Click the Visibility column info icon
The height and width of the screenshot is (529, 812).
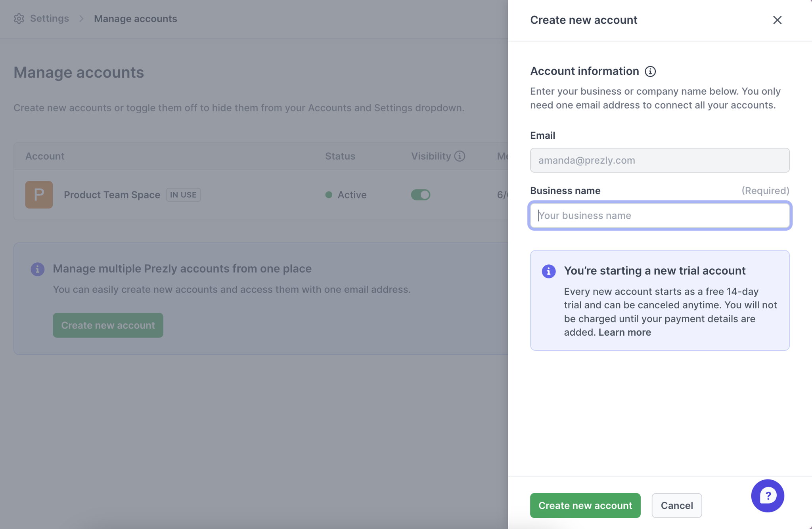click(x=460, y=156)
